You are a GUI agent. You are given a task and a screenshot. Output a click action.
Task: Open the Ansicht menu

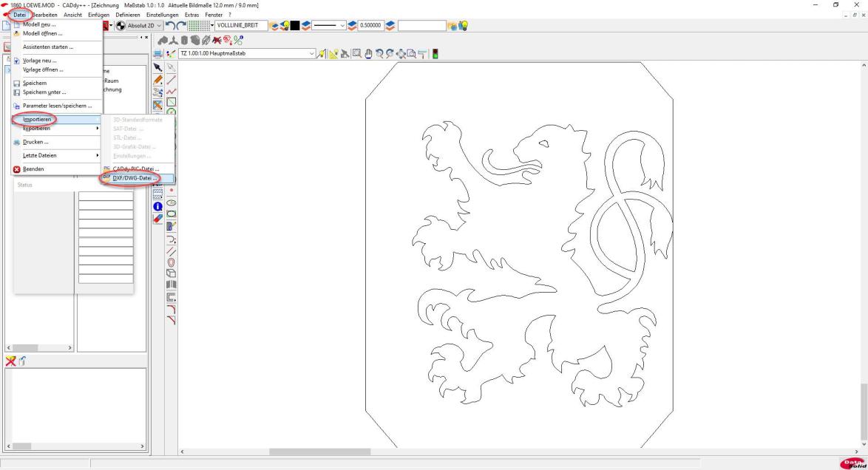(x=72, y=15)
